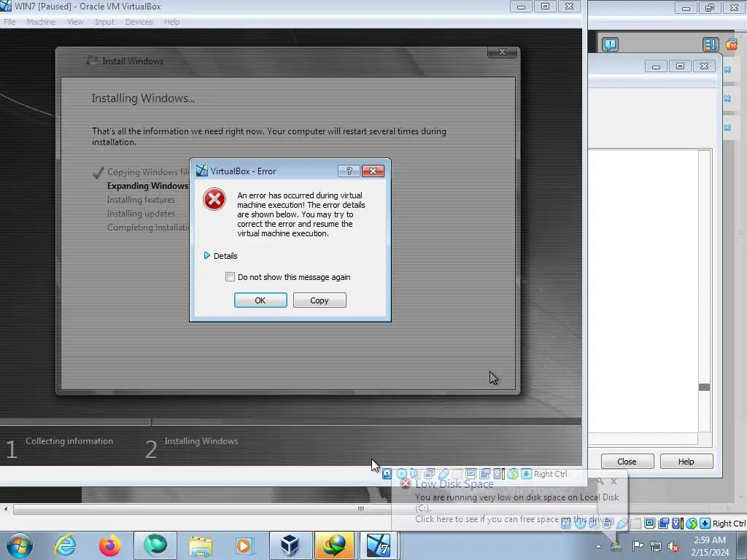Image resolution: width=747 pixels, height=560 pixels.
Task: Click the faded optical disc status icon
Action: coord(580,524)
